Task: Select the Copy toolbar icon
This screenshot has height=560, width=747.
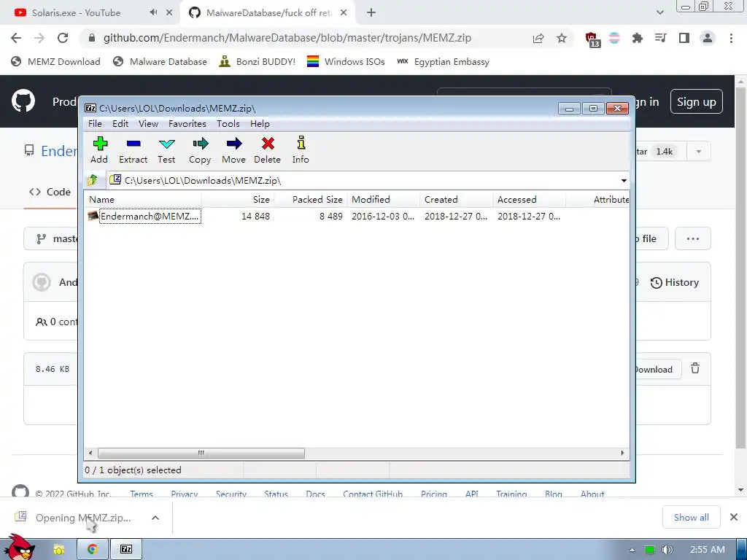Action: click(200, 150)
